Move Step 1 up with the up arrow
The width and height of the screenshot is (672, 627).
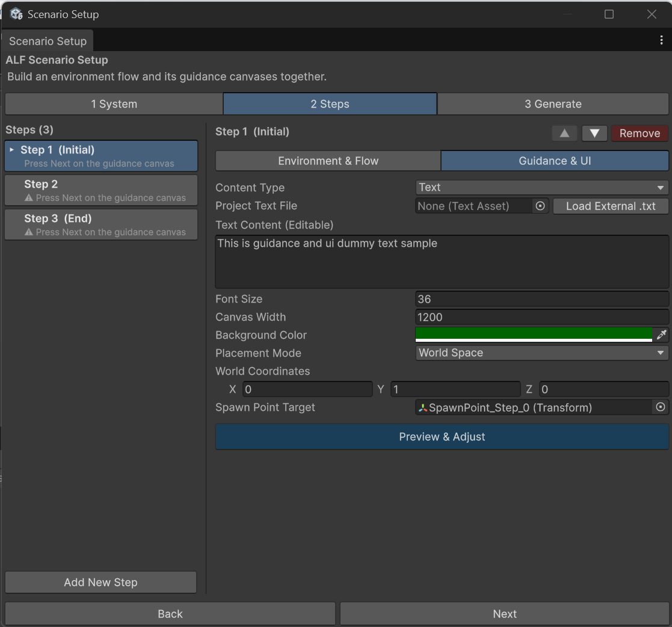564,134
